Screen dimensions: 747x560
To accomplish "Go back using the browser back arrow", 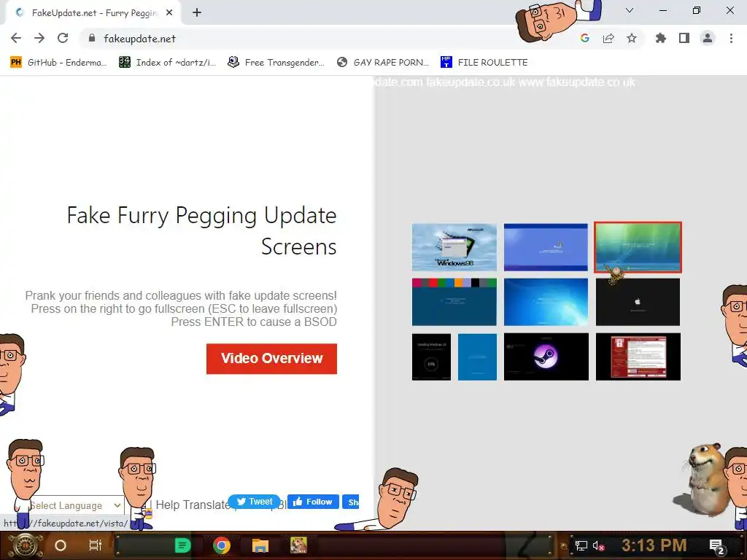I will click(16, 38).
